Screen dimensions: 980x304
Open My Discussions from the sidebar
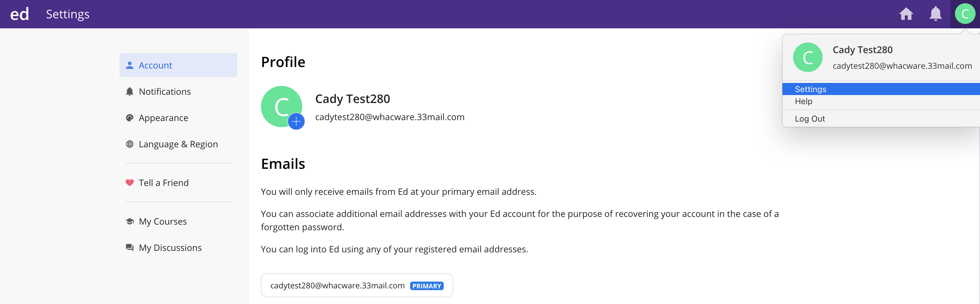coord(170,248)
